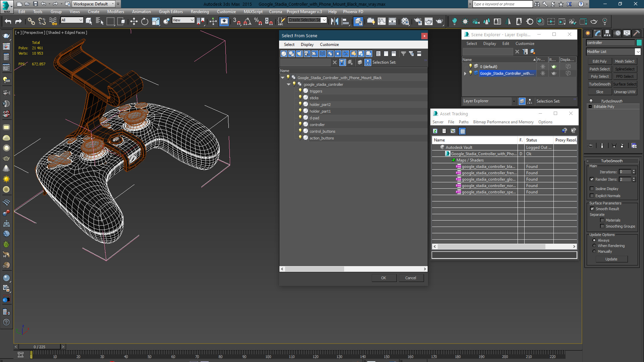
Task: Click the Undo arrow in main toolbar
Action: click(x=8, y=21)
